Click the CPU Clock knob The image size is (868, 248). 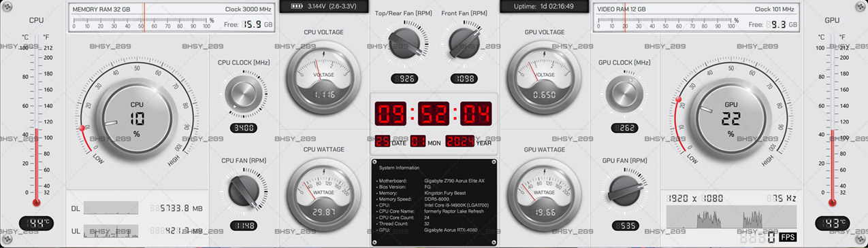coord(243,94)
